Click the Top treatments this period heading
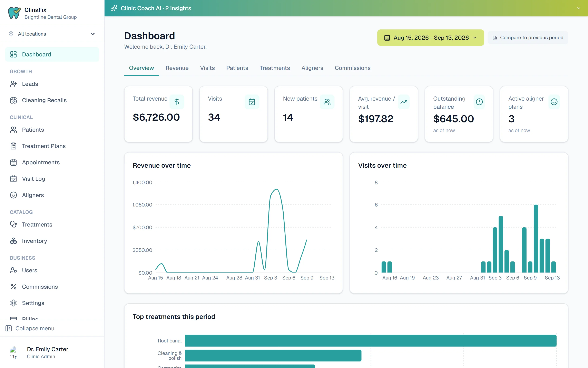The image size is (588, 368). [x=174, y=317]
